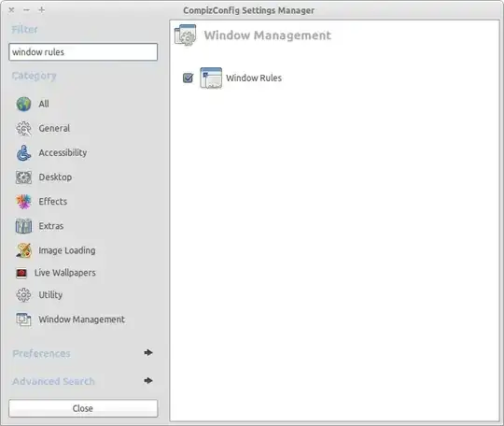
Task: Select the Extras category label
Action: click(x=50, y=226)
